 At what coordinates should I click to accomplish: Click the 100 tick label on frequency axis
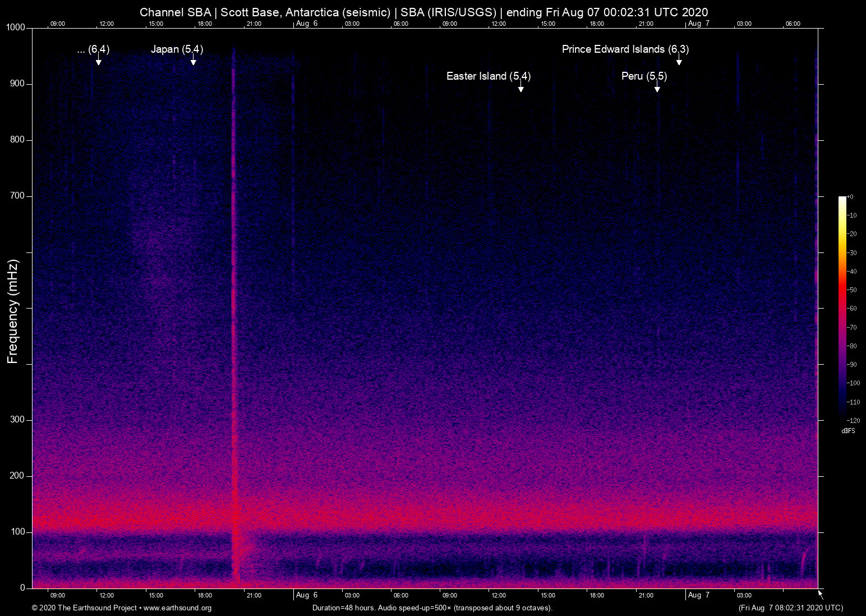pyautogui.click(x=18, y=532)
